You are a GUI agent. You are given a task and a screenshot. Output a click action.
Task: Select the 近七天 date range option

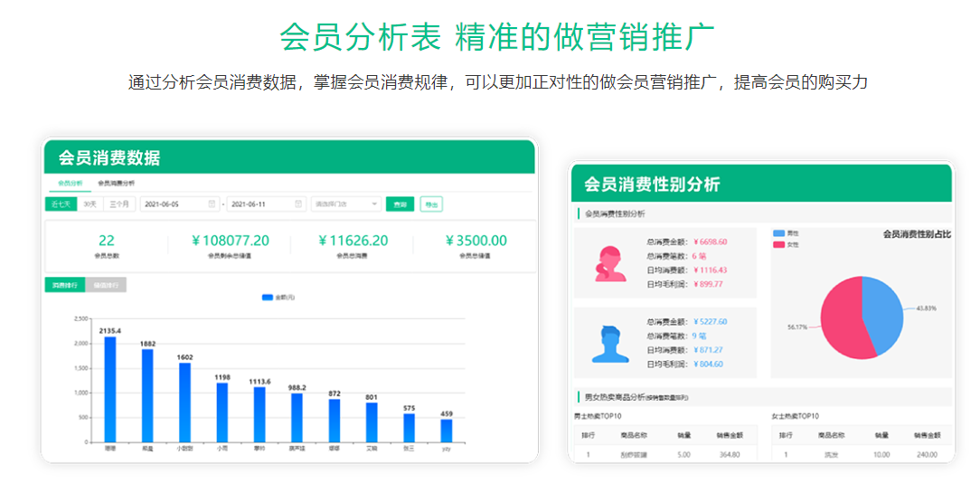[61, 204]
